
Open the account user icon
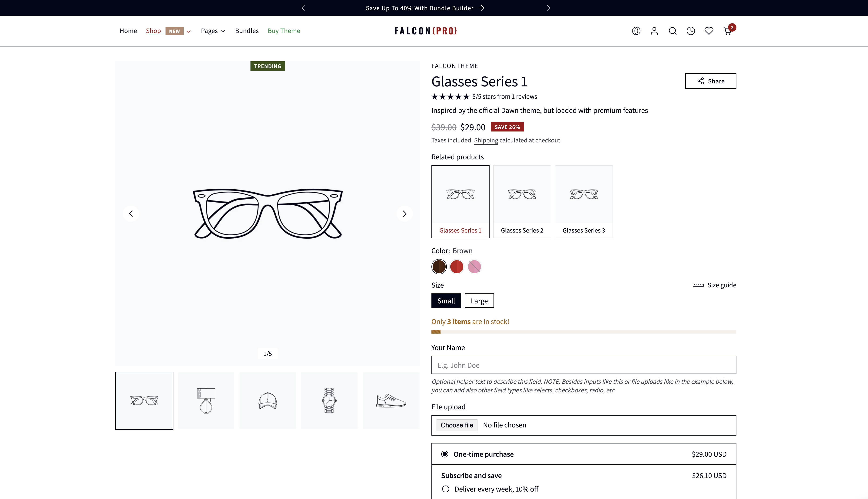pos(654,31)
